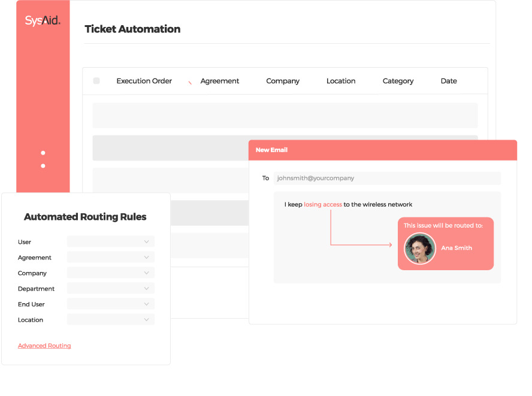
Task: Open the Location dropdown in routing rules
Action: click(x=111, y=320)
